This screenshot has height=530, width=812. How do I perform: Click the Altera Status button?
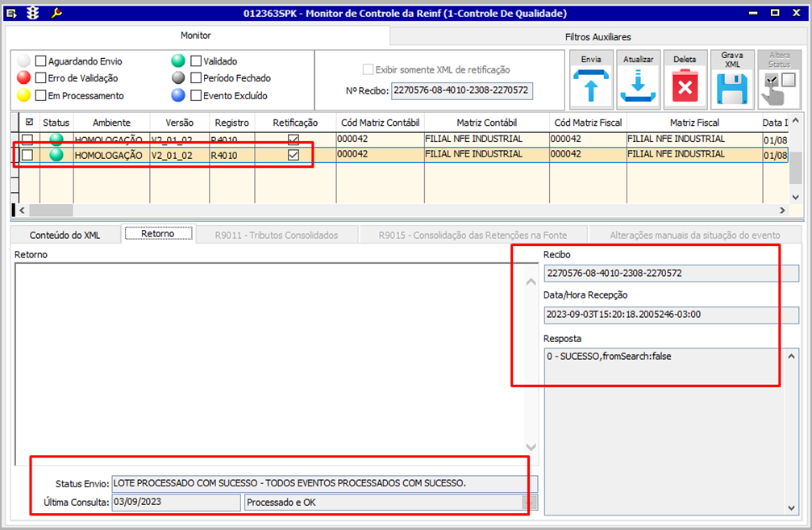tap(780, 80)
